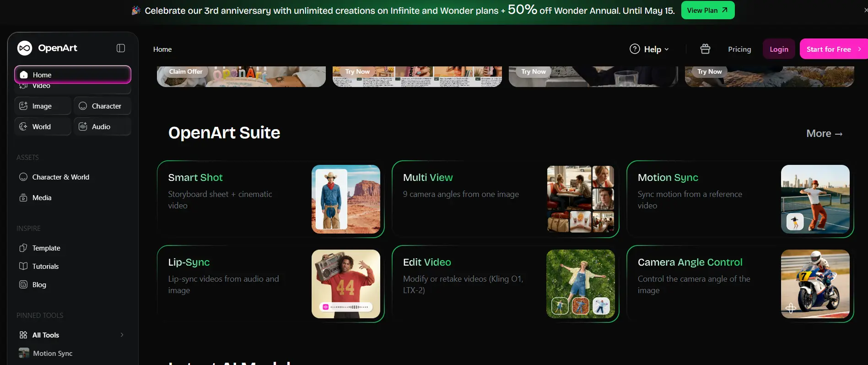Open Media assets
Viewport: 868px width, 365px height.
tap(73, 197)
